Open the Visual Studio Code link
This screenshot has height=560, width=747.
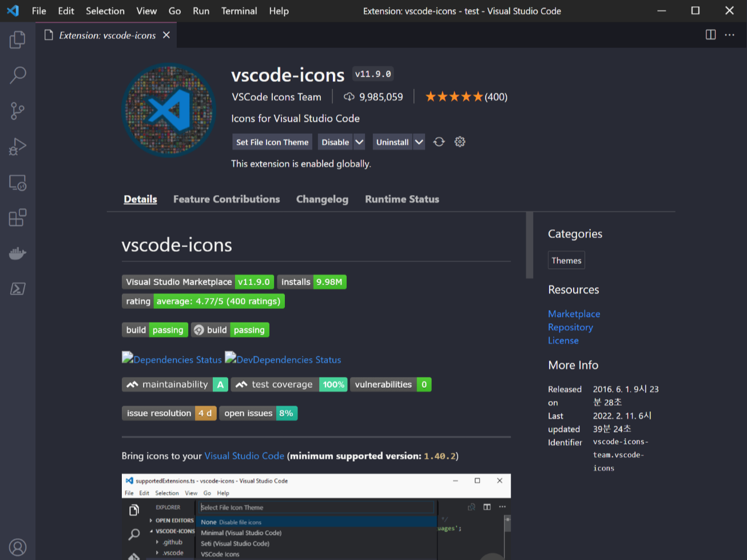click(244, 456)
